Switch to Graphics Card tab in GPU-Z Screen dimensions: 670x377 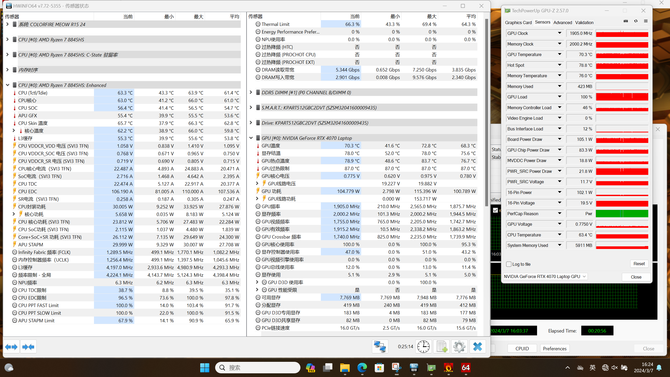pos(518,22)
